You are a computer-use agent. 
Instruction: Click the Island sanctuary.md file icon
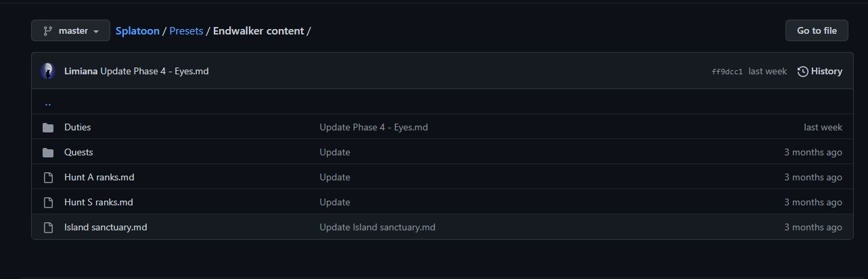click(x=48, y=227)
